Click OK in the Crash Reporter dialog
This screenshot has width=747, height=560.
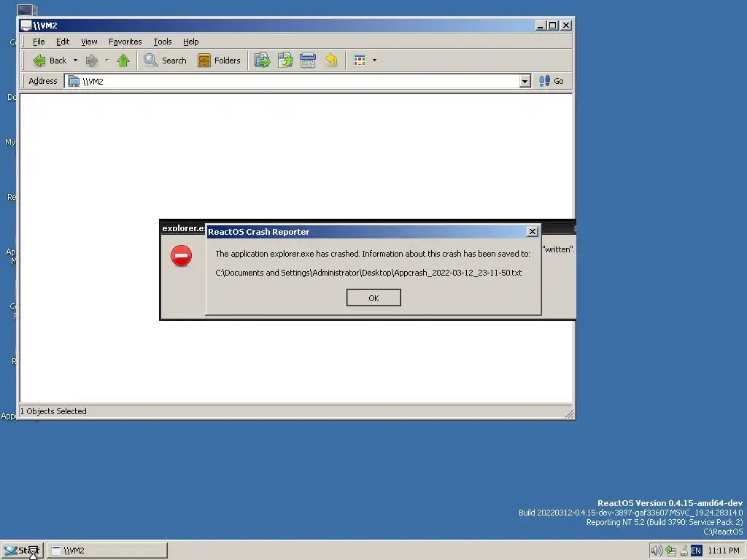pyautogui.click(x=373, y=298)
